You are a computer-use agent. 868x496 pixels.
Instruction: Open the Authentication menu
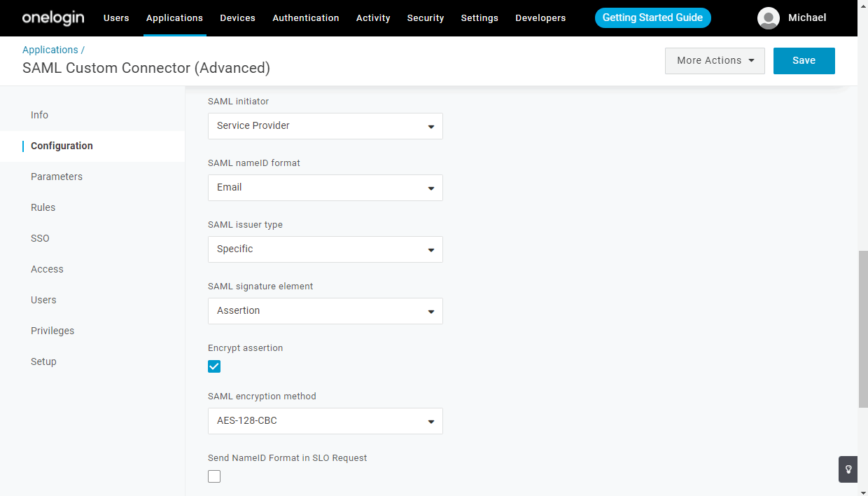tap(306, 18)
